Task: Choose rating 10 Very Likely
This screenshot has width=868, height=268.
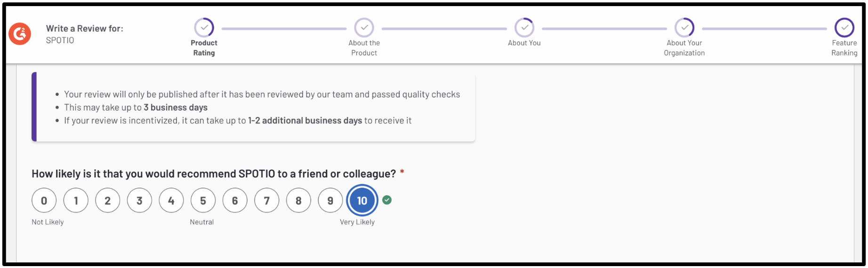Action: coord(362,200)
